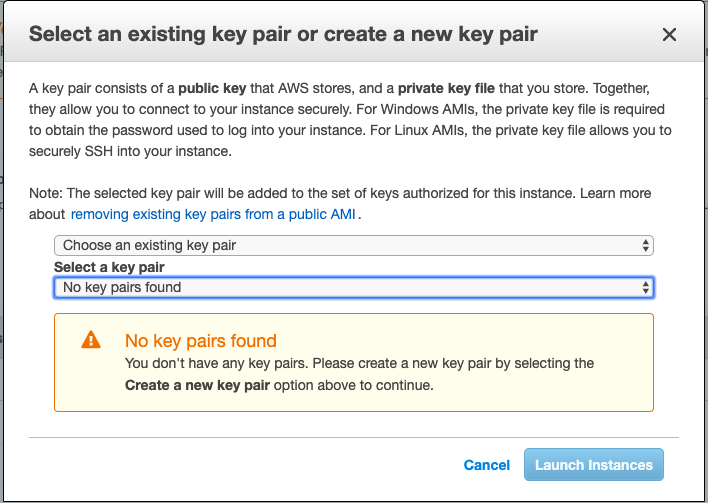Image resolution: width=708 pixels, height=503 pixels.
Task: Open the 'Choose an existing key pair' dropdown
Action: pyautogui.click(x=354, y=245)
